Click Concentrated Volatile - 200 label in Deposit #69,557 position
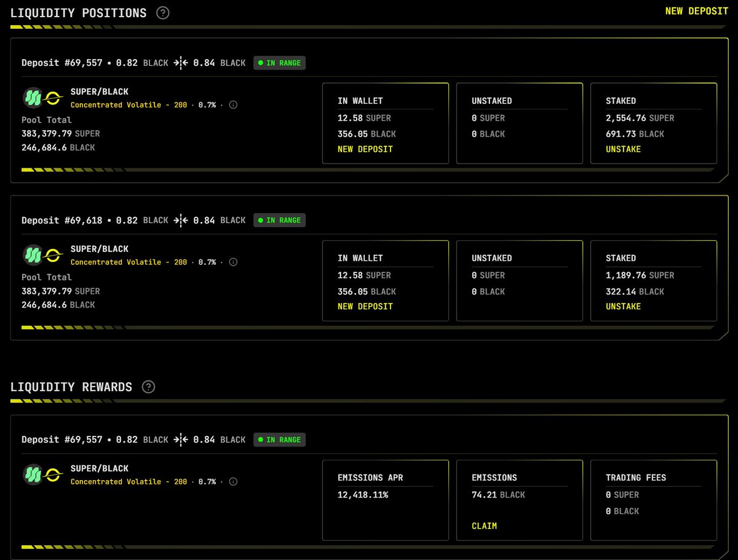 pyautogui.click(x=129, y=105)
